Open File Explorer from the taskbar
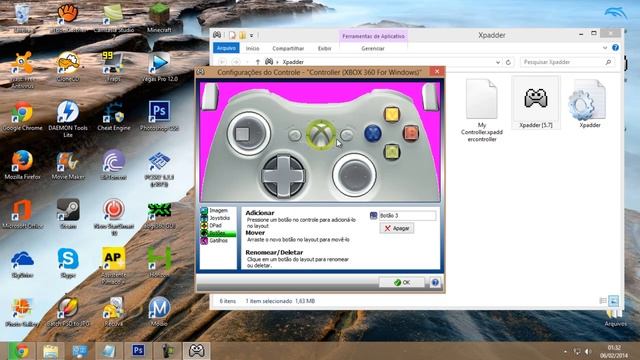This screenshot has height=360, width=640. [x=51, y=351]
